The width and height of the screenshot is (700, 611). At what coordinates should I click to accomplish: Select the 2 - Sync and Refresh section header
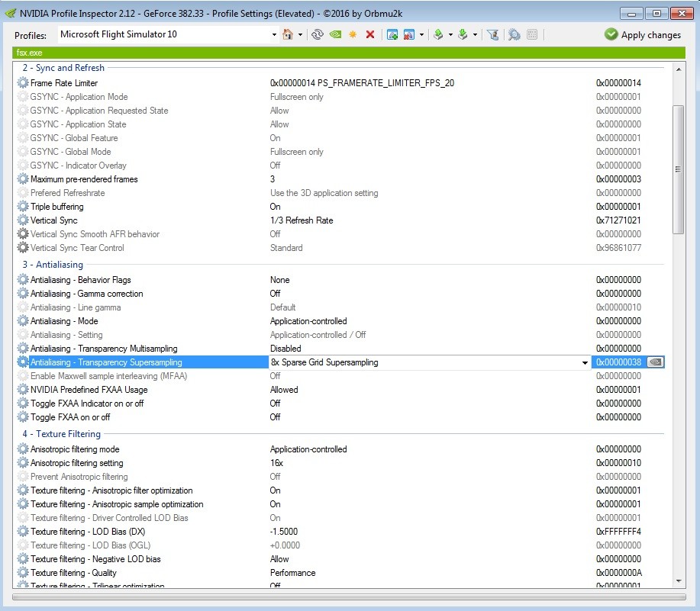pyautogui.click(x=63, y=68)
